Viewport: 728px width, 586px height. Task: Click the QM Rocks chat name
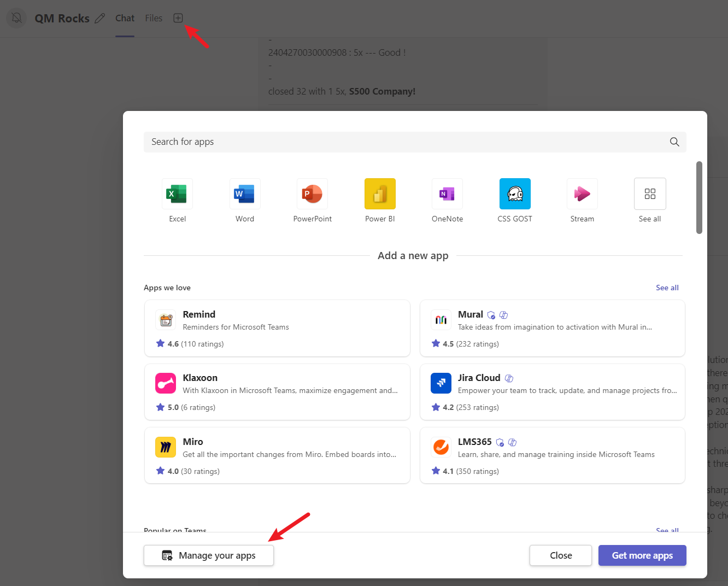pos(62,19)
